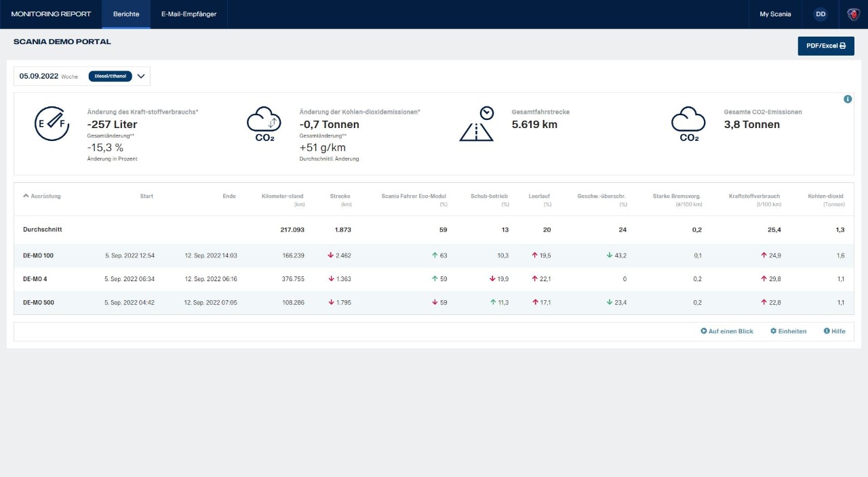Sort by Schub-betrieb column
Viewport: 868px width, 477px height.
pyautogui.click(x=490, y=196)
